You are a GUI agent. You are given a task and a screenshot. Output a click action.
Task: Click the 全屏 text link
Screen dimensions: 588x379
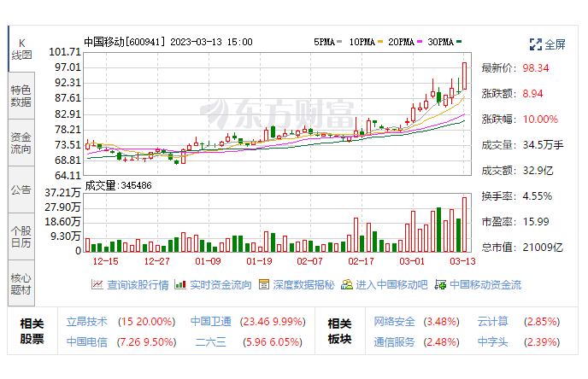pos(555,44)
